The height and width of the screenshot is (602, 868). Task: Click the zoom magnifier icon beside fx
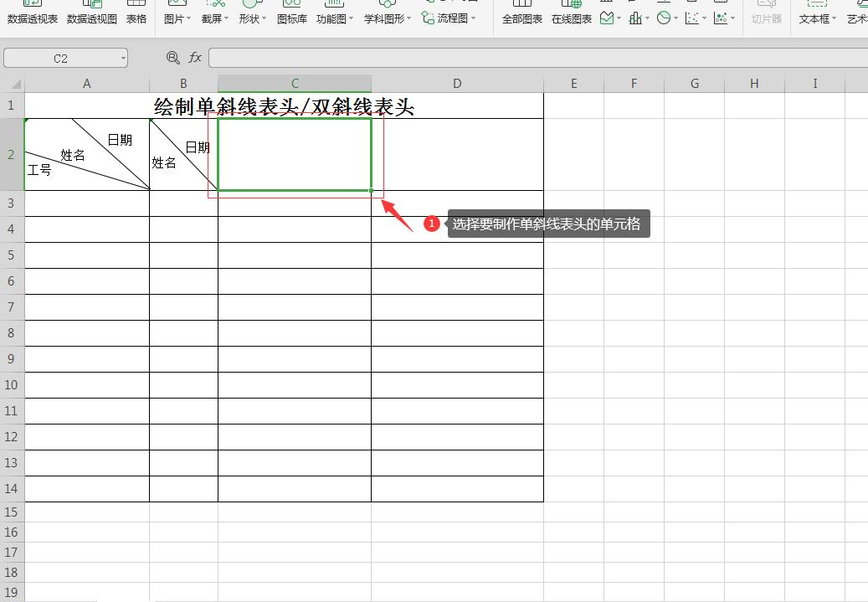pos(173,58)
